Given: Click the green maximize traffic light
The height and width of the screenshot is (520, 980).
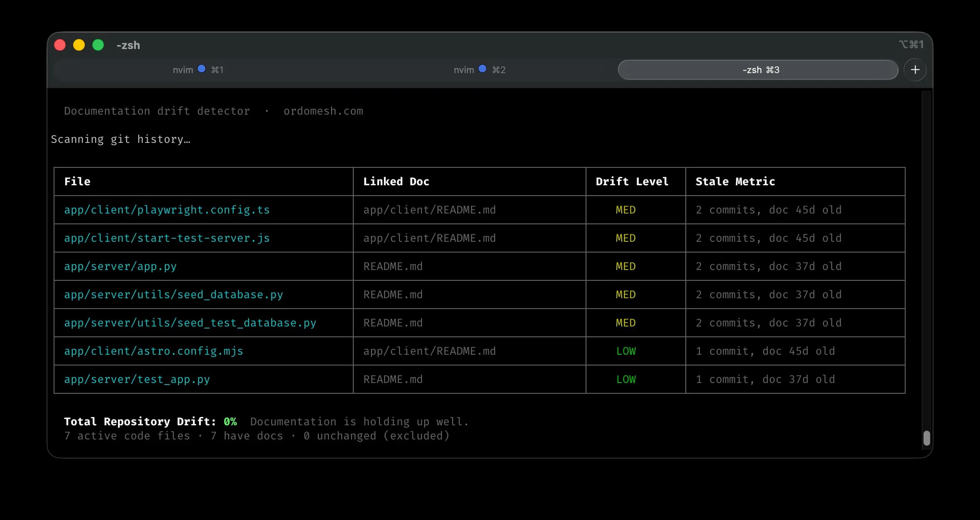Looking at the screenshot, I should (x=98, y=44).
